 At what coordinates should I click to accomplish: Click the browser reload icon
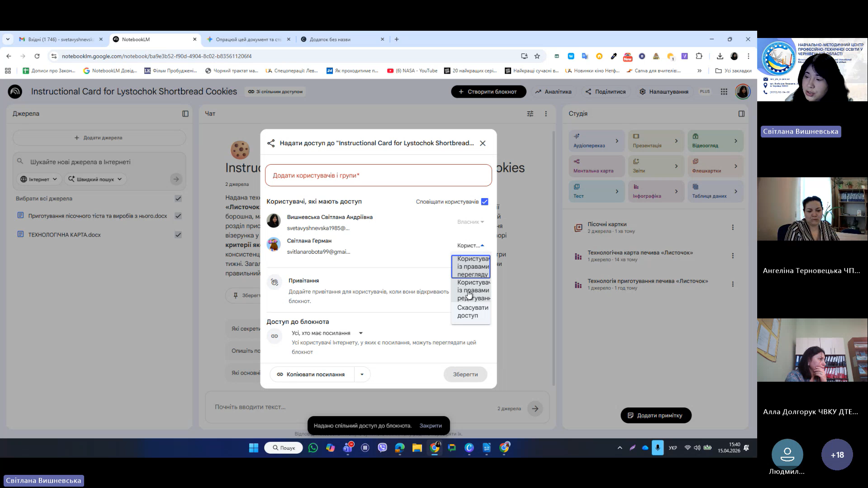tap(37, 56)
